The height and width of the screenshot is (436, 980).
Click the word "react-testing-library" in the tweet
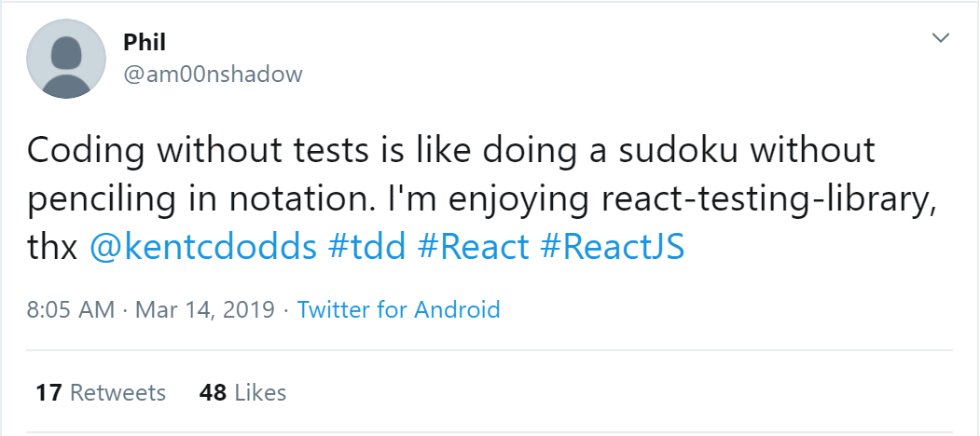768,200
